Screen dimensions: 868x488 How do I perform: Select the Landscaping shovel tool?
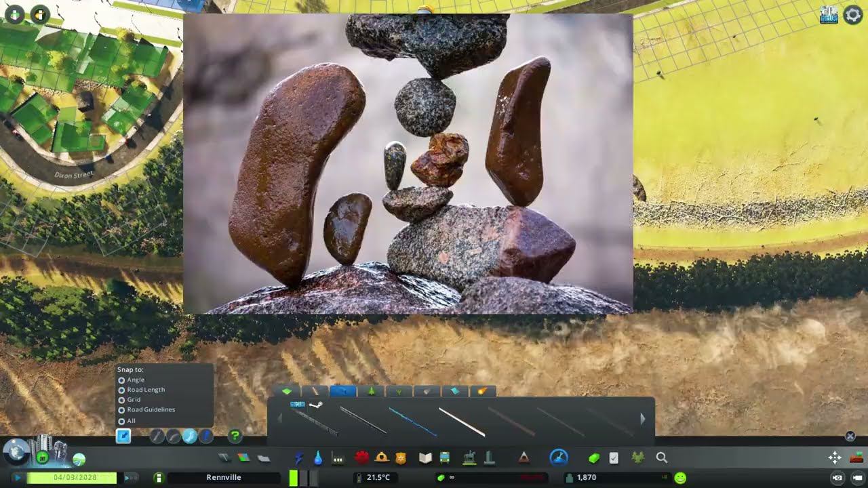click(559, 458)
